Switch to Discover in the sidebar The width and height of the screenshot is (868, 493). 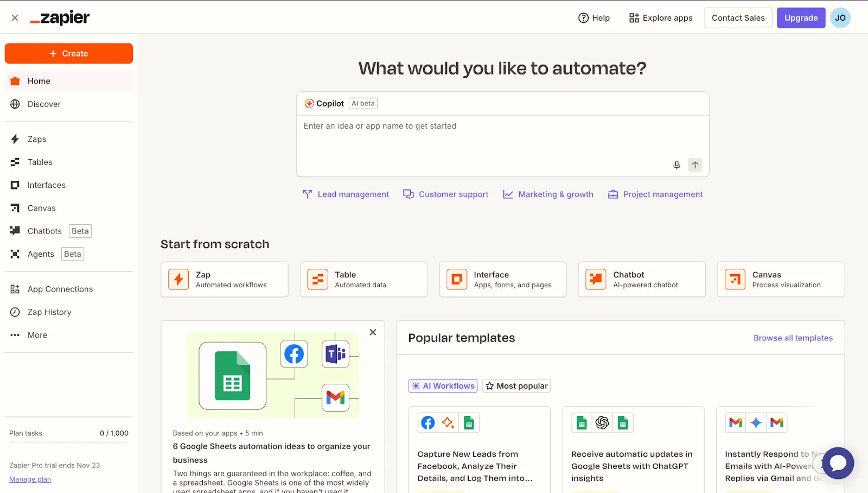(44, 104)
